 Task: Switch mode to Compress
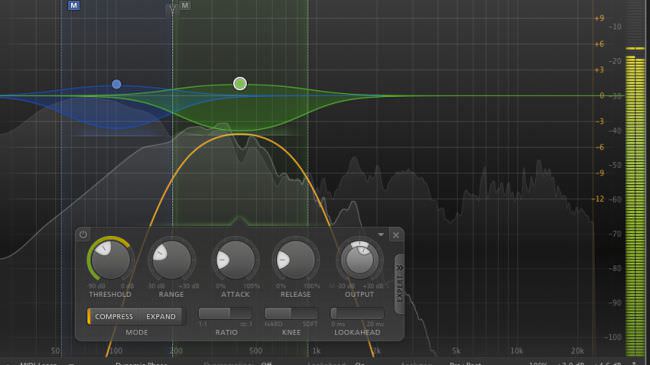pyautogui.click(x=114, y=316)
